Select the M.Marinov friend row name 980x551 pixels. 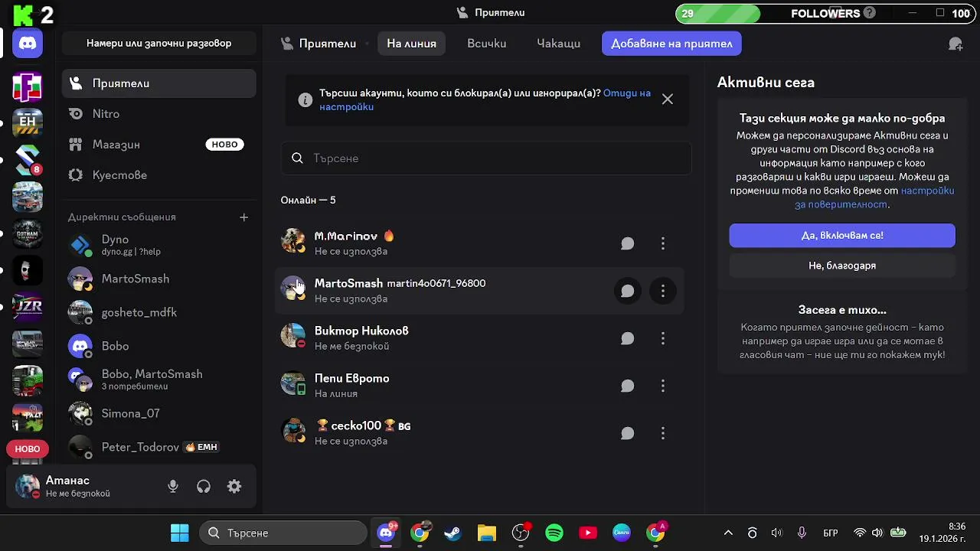tap(346, 236)
